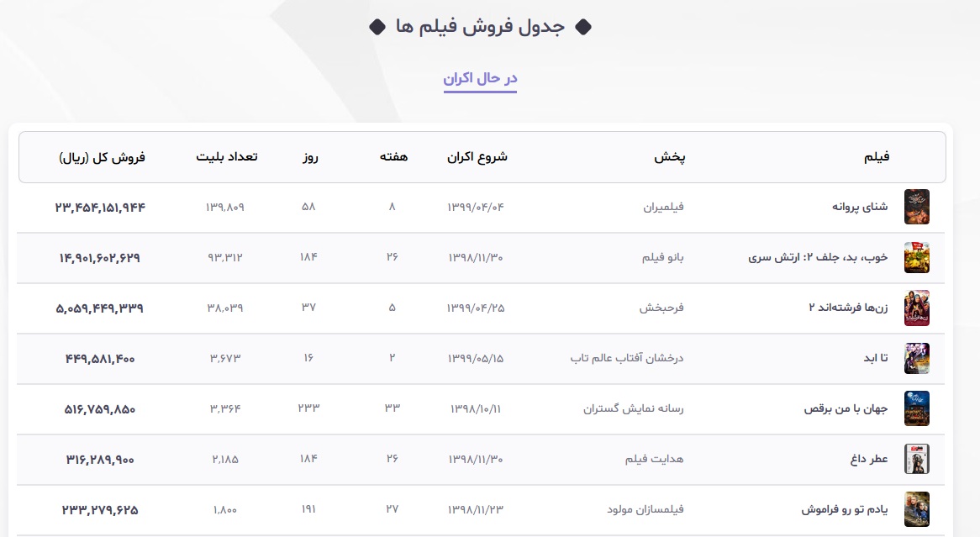Click the تا ابد poster thumbnail

916,358
